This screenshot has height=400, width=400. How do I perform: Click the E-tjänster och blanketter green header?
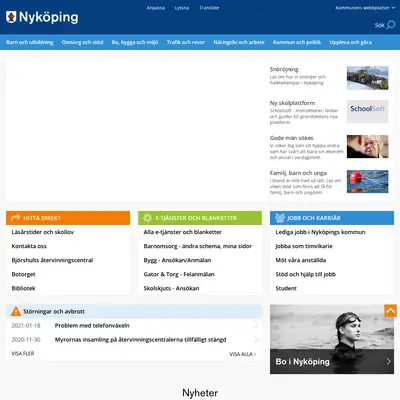point(200,218)
